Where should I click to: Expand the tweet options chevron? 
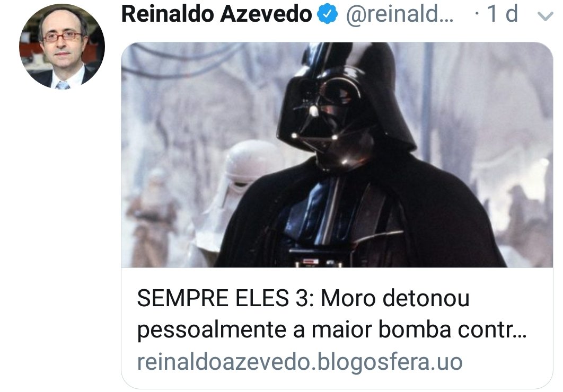pyautogui.click(x=545, y=16)
